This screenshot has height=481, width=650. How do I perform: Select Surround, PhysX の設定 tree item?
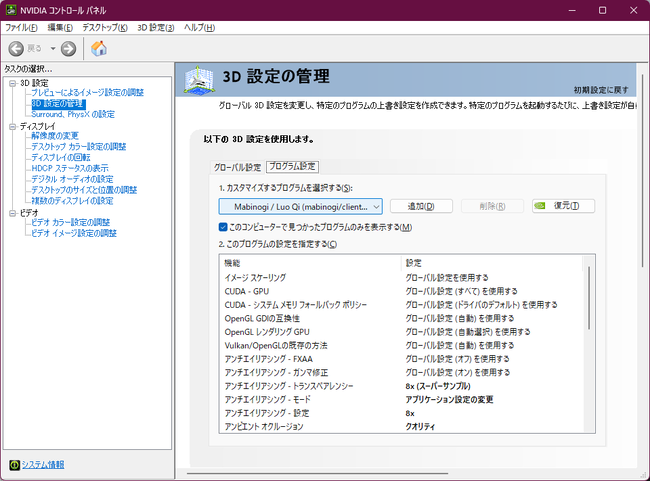coord(73,114)
